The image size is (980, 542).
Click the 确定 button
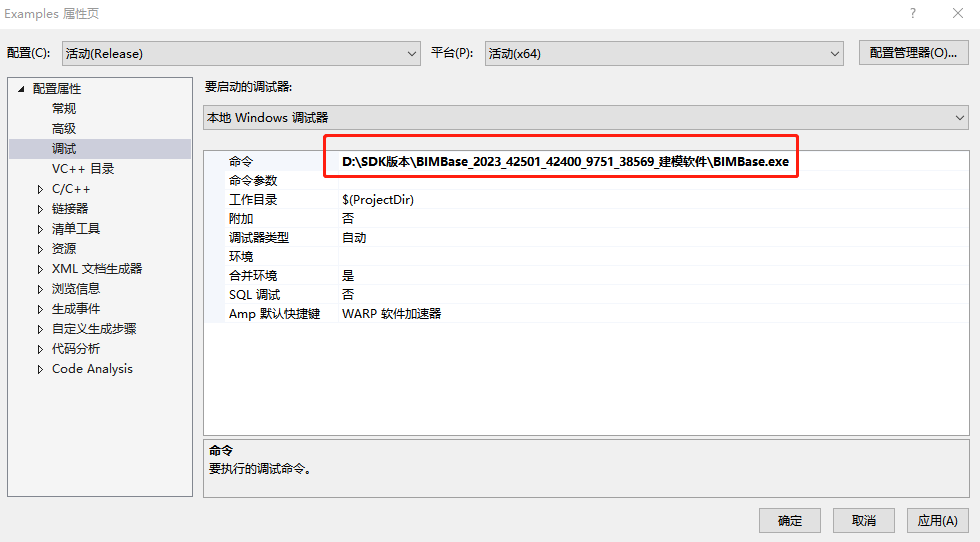(790, 520)
